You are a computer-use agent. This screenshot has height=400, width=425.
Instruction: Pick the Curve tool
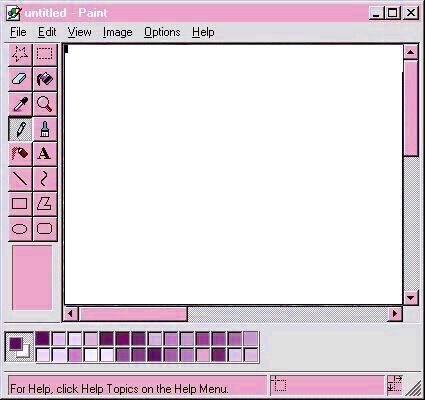tap(45, 179)
